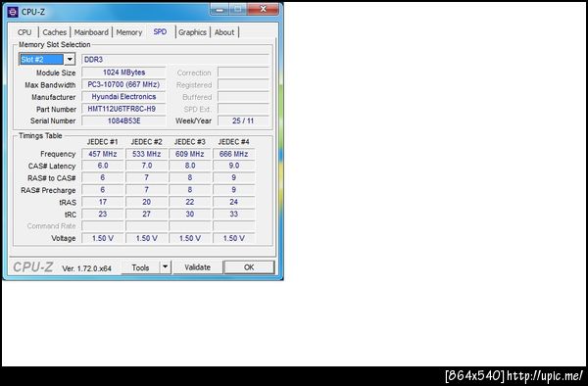
Task: Click the 609 MHz frequency cell
Action: coord(190,154)
